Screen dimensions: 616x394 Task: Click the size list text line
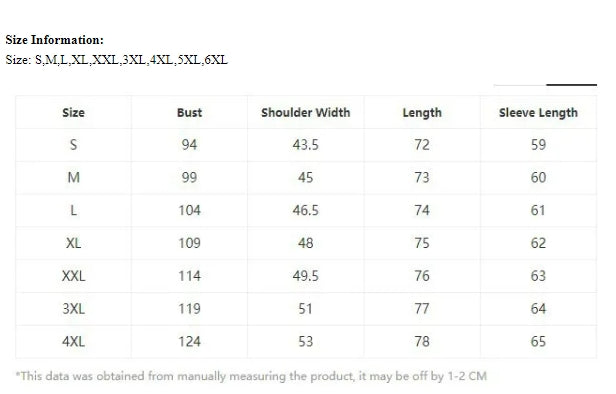[117, 60]
